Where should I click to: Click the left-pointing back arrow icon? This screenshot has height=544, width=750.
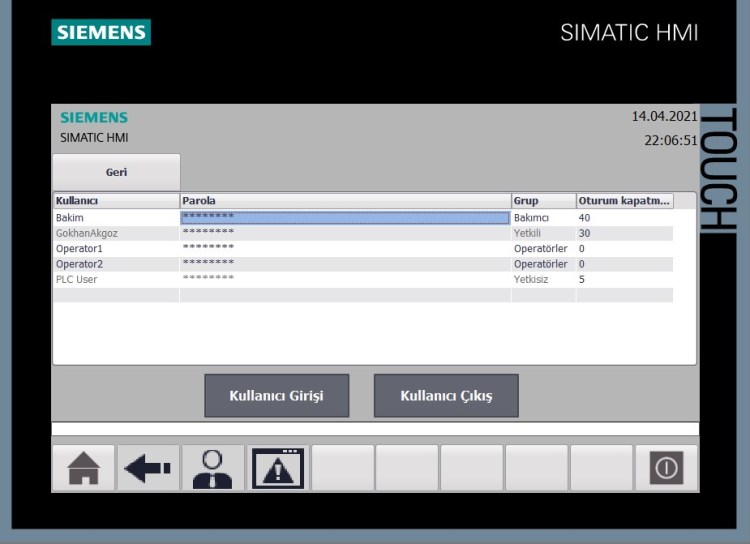pos(148,468)
